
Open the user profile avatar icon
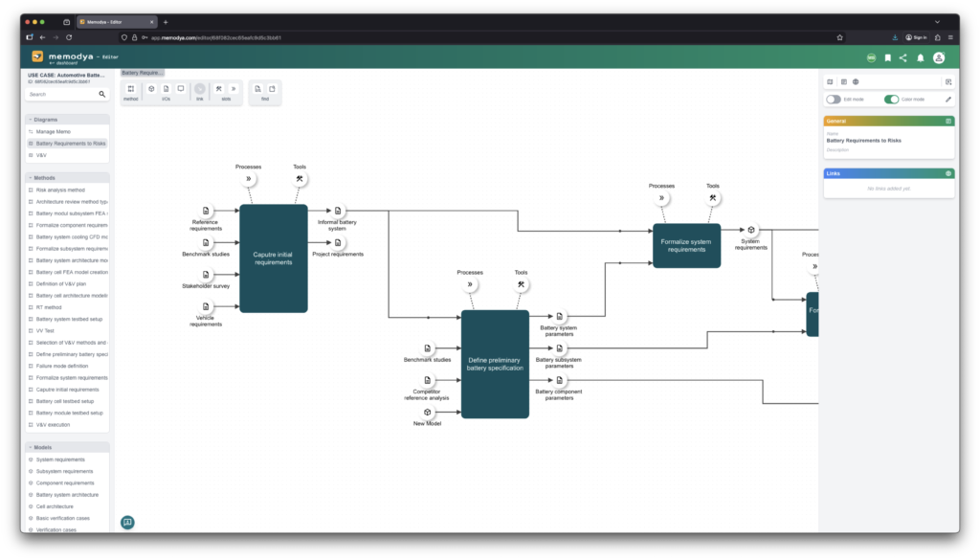click(x=939, y=58)
